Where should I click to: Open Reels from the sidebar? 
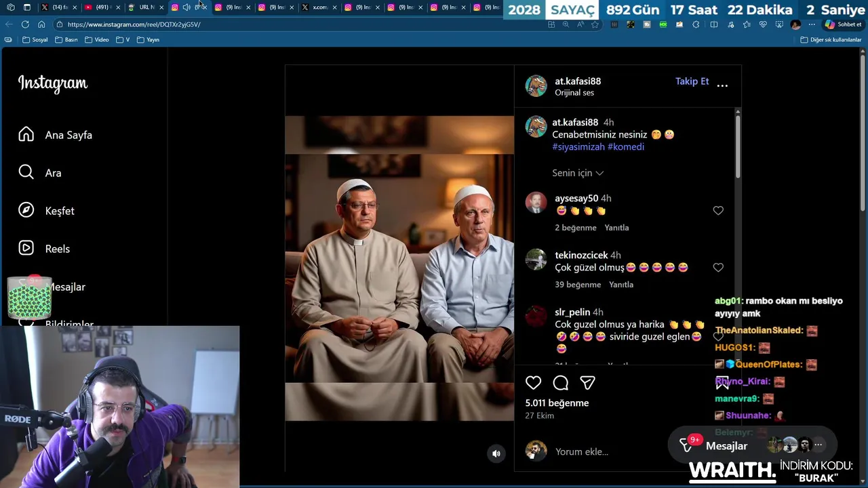(x=44, y=249)
